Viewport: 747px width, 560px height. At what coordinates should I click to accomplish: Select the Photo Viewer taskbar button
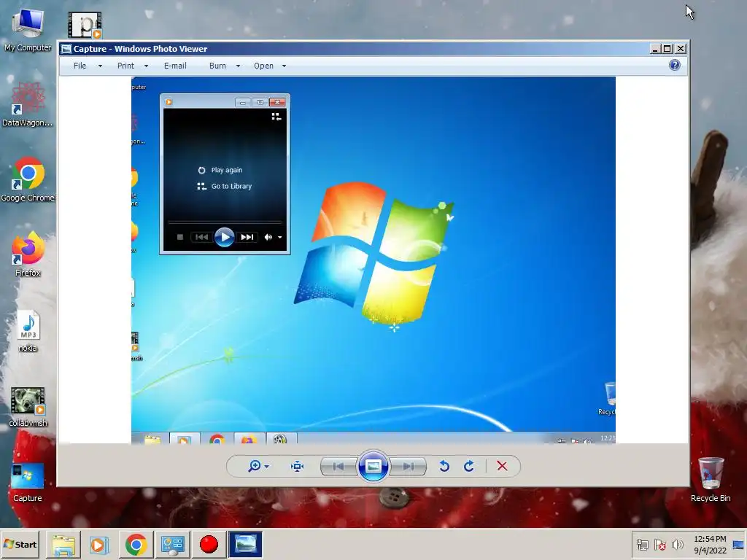click(245, 544)
